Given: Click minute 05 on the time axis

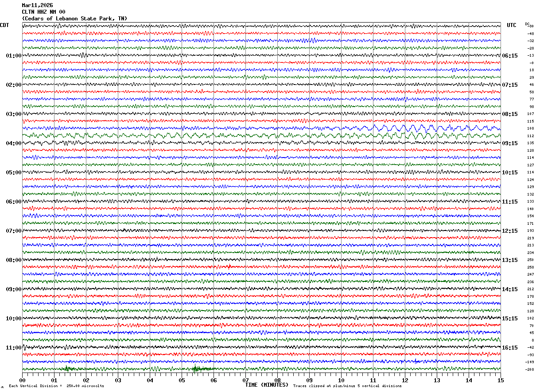Looking at the screenshot, I should point(182,380).
